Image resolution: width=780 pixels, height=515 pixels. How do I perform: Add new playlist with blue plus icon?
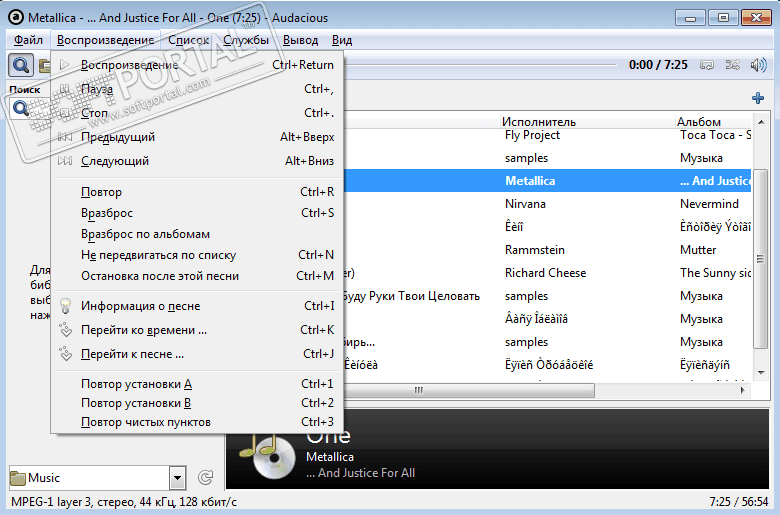pos(758,98)
